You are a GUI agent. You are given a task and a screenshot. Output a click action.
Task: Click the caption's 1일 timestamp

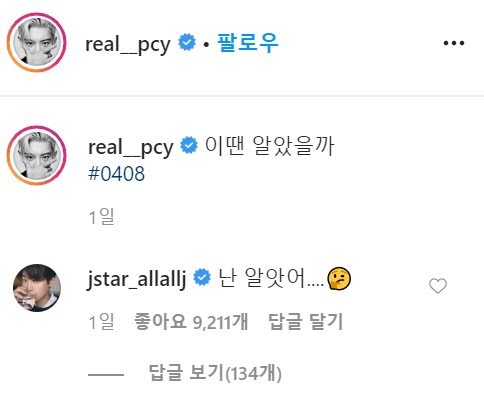click(x=101, y=217)
